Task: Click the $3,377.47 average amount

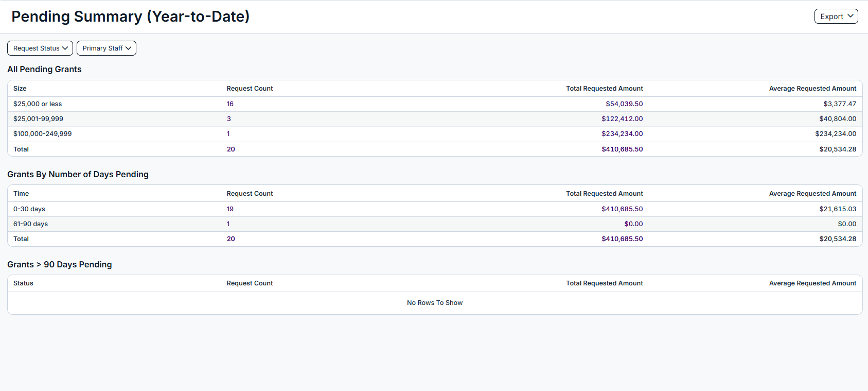Action: [x=840, y=104]
